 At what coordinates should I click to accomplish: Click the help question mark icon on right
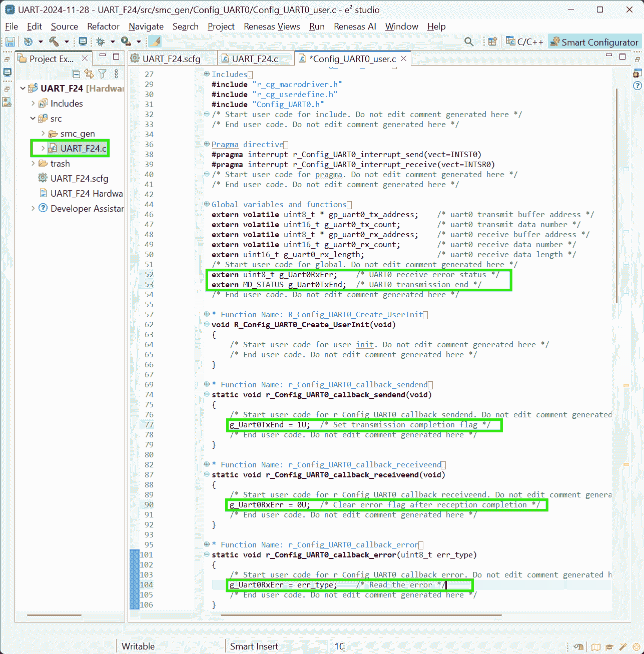click(x=637, y=86)
